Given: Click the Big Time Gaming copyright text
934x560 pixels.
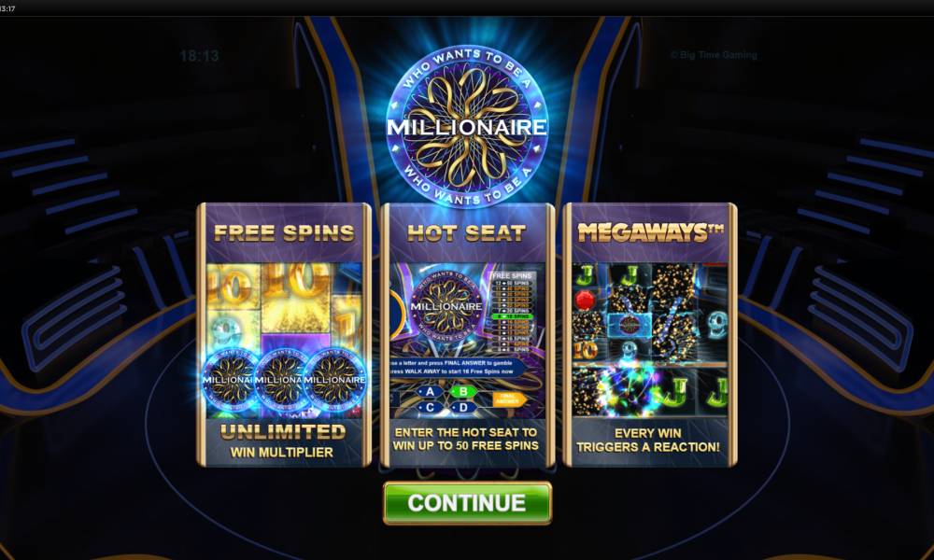Looking at the screenshot, I should [714, 55].
